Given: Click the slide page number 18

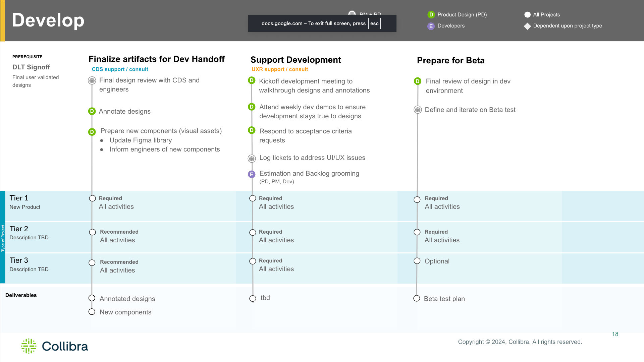Looking at the screenshot, I should pos(615,334).
